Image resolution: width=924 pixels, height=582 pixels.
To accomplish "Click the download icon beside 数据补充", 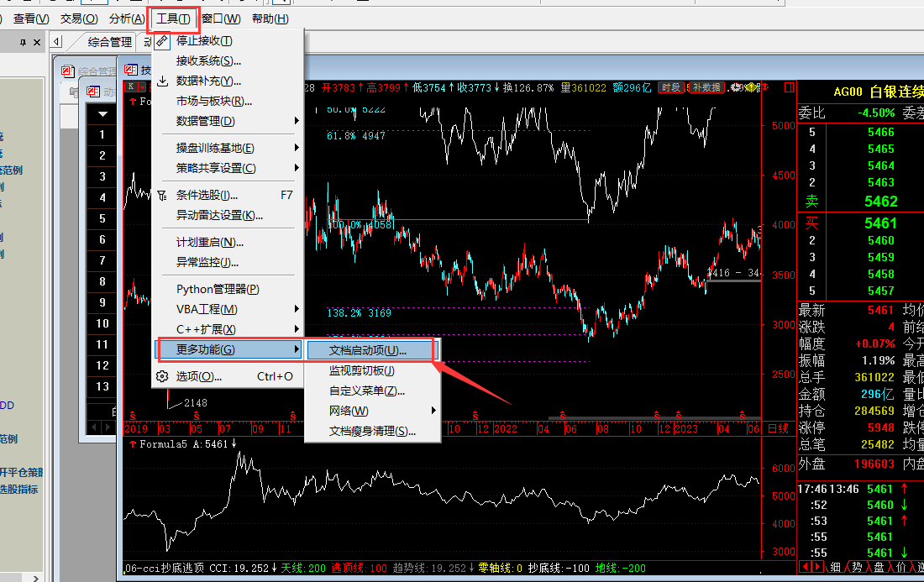I will [x=163, y=81].
